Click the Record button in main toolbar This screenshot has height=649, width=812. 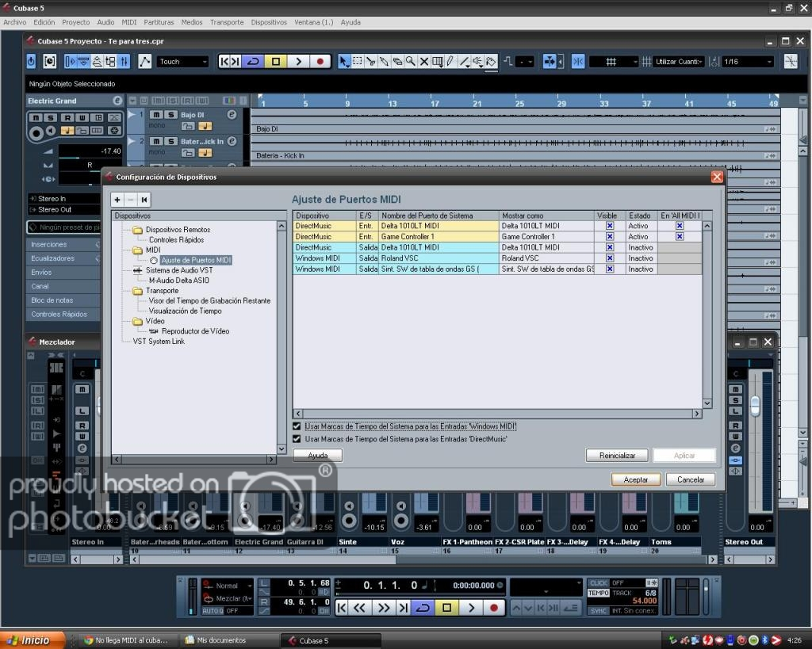tap(320, 61)
